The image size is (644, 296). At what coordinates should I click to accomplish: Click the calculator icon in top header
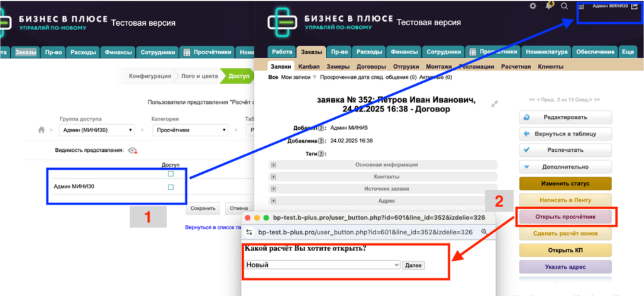[x=580, y=6]
